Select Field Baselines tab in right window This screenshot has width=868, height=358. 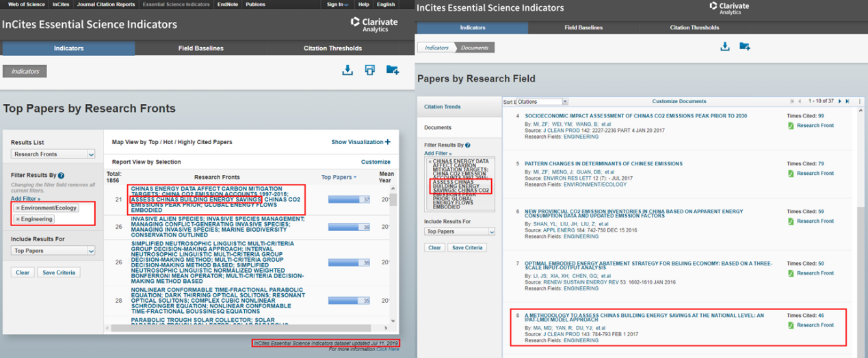pos(583,28)
